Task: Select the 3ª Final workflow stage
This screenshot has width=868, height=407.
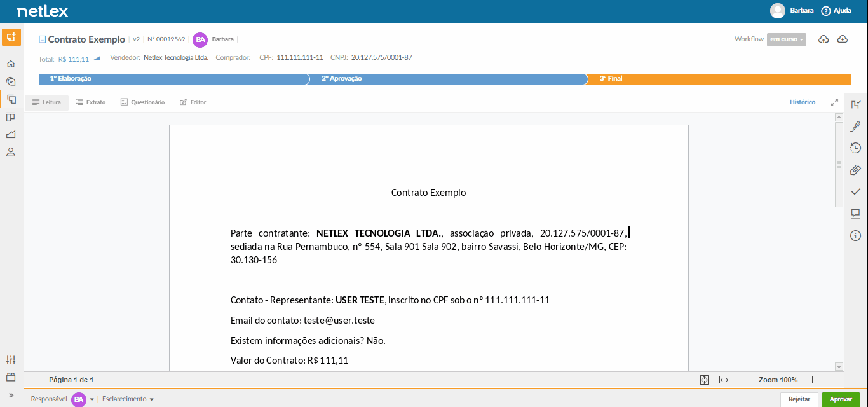Action: pos(719,79)
